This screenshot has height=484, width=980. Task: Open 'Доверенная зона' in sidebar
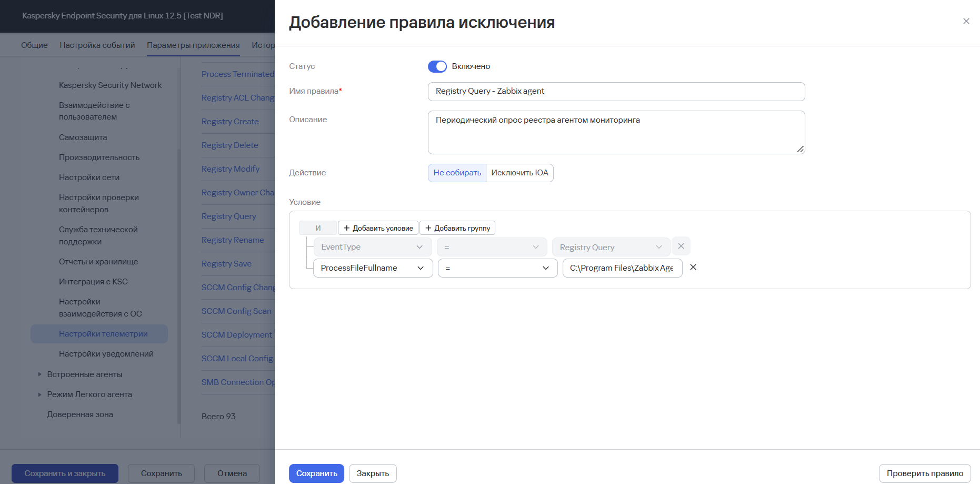pos(80,414)
